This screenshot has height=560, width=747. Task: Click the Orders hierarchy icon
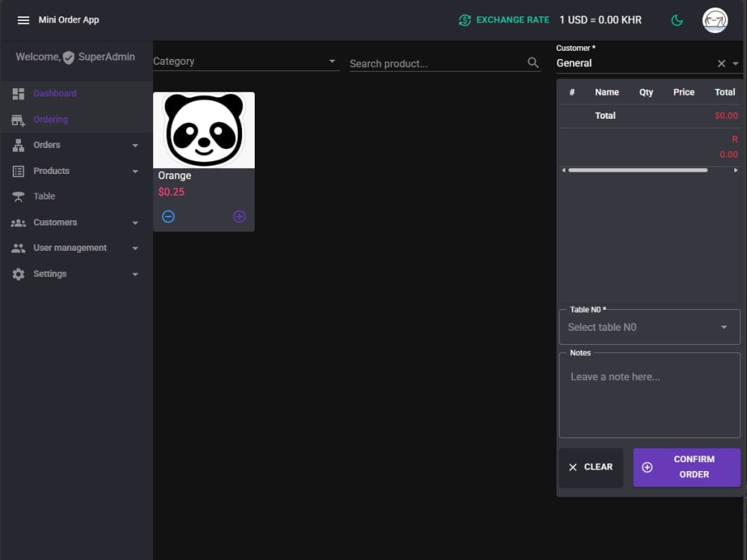click(18, 146)
